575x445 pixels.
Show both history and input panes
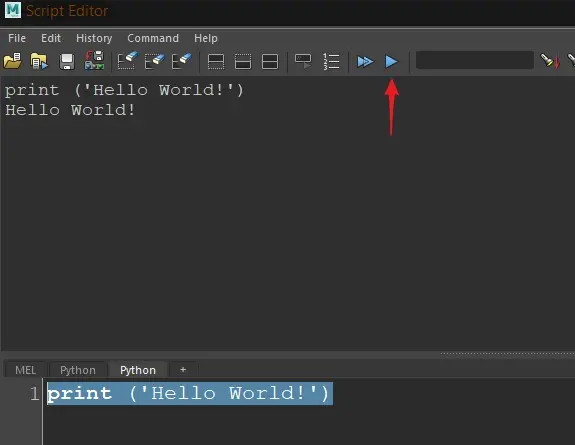click(270, 61)
